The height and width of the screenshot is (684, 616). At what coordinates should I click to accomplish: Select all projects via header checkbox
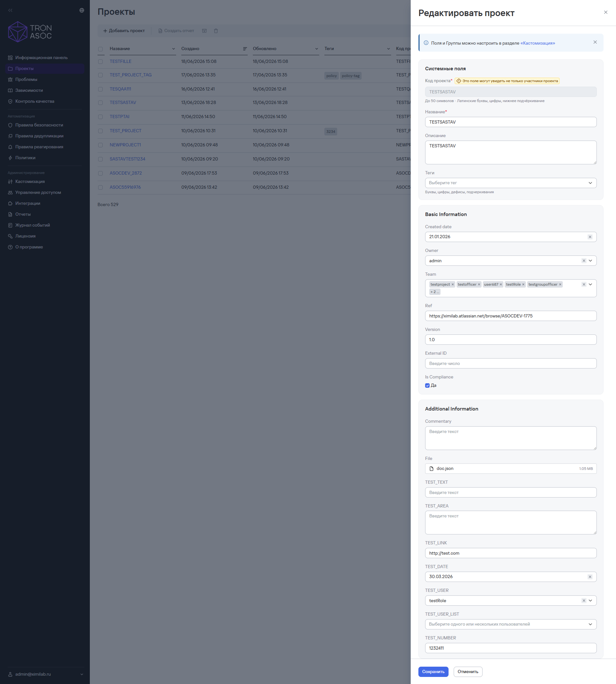tap(100, 49)
